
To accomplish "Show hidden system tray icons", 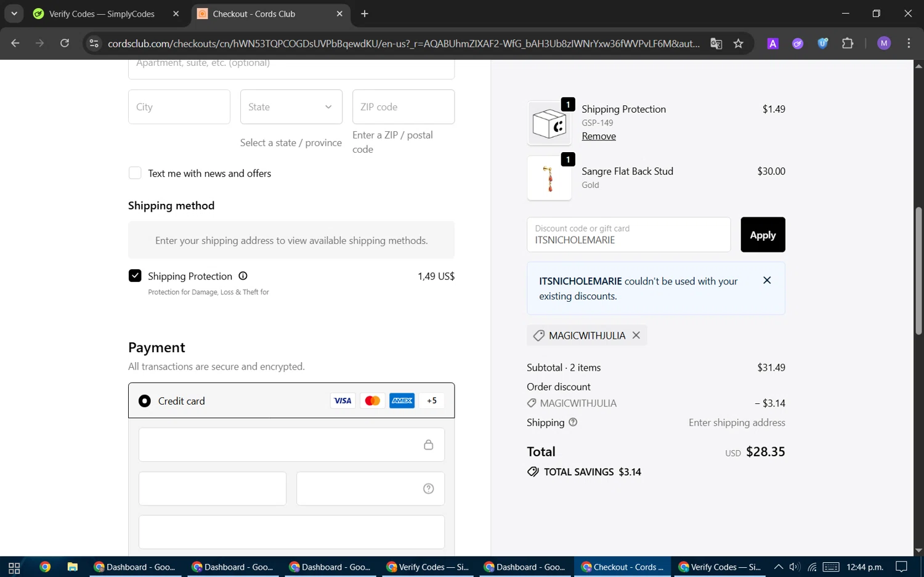I will click(x=779, y=567).
